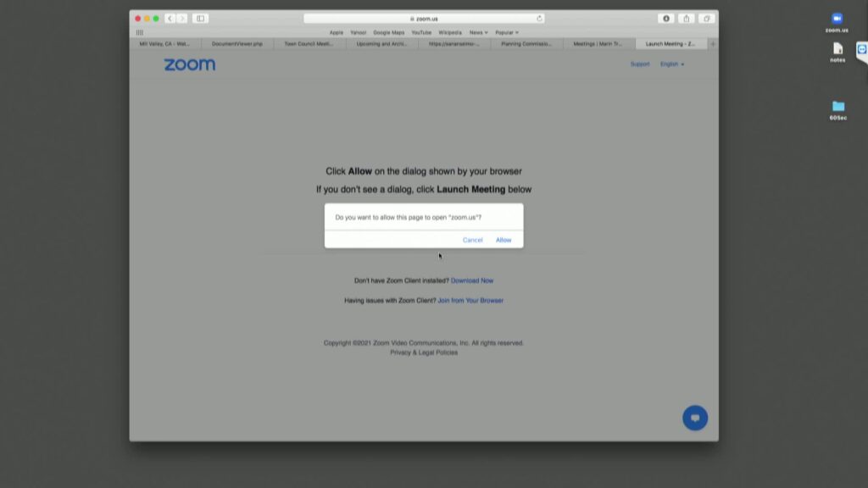Click Allow in the dialog
Viewport: 868px width, 488px height.
(504, 240)
